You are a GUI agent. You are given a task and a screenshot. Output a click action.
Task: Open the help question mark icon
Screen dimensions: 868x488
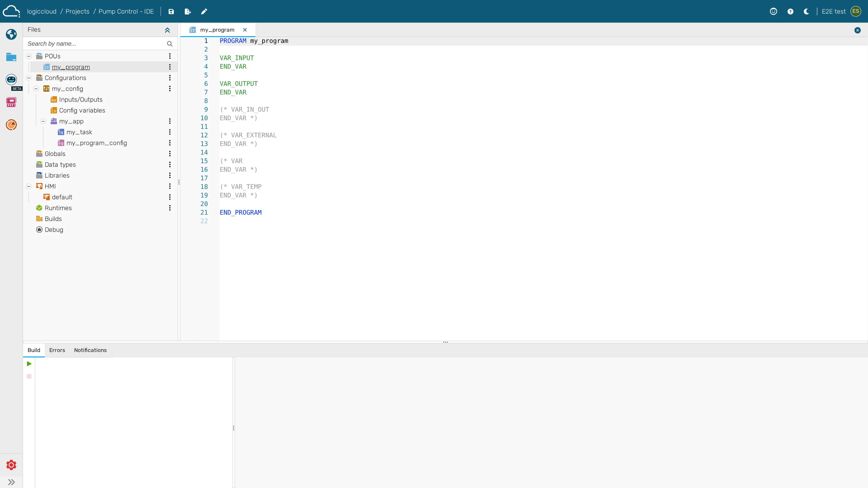pyautogui.click(x=790, y=12)
